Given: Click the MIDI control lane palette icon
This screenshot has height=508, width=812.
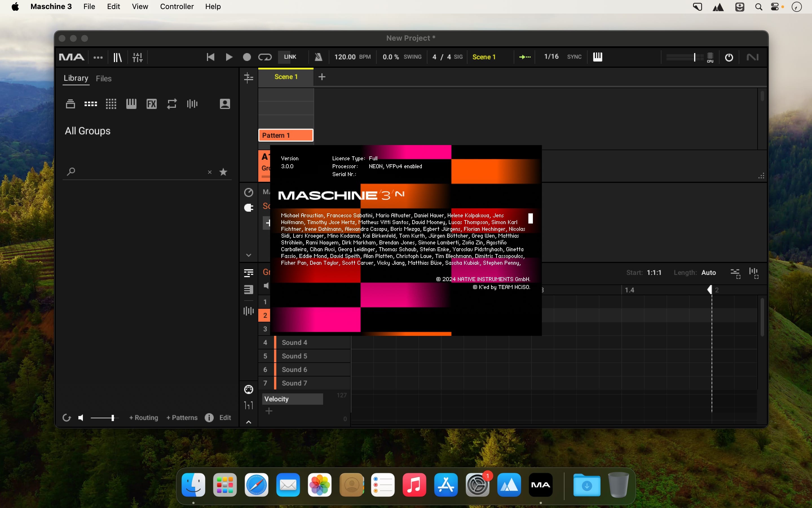Looking at the screenshot, I should pos(249,389).
